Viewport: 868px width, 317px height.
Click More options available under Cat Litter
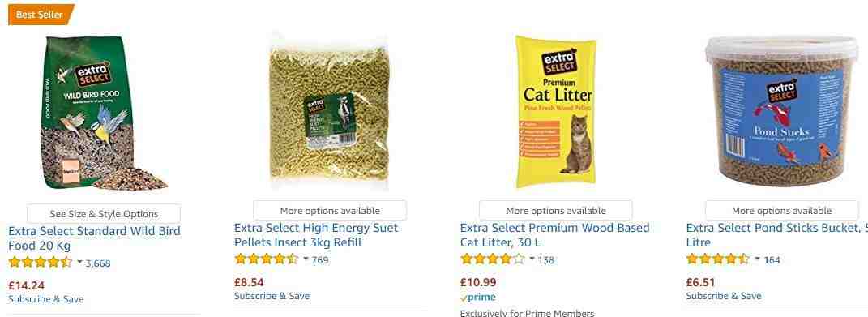556,211
